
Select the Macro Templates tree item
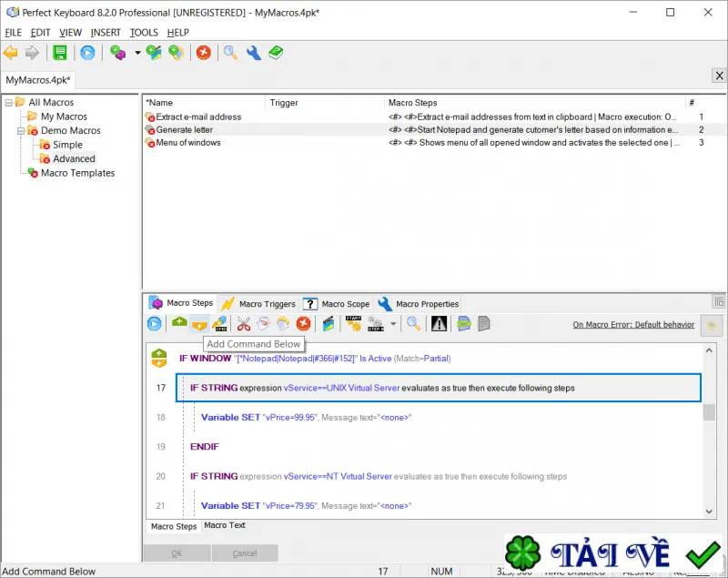77,173
